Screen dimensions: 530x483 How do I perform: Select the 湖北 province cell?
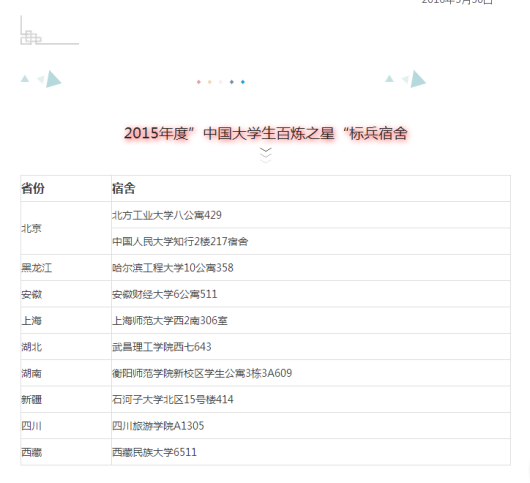(66, 347)
